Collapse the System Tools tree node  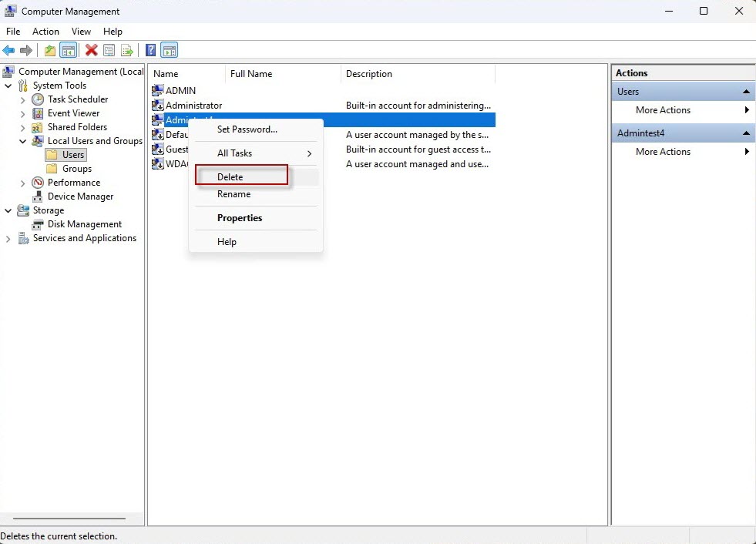point(8,86)
